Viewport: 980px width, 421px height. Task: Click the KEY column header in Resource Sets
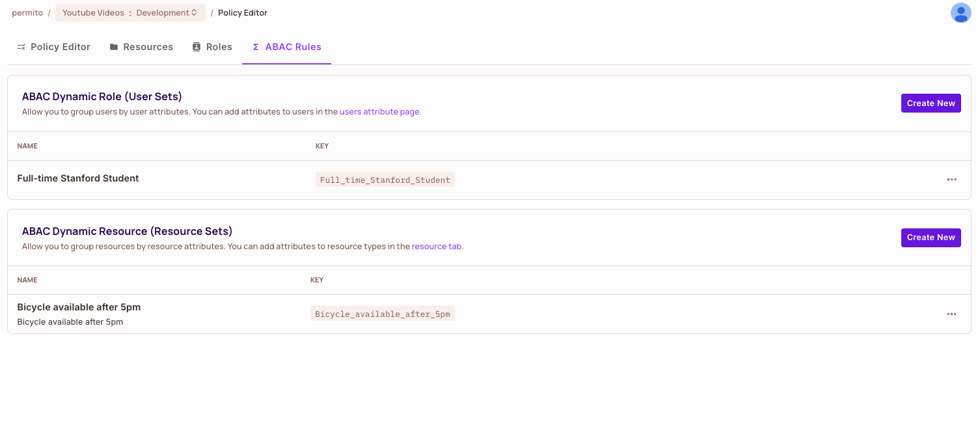tap(317, 280)
